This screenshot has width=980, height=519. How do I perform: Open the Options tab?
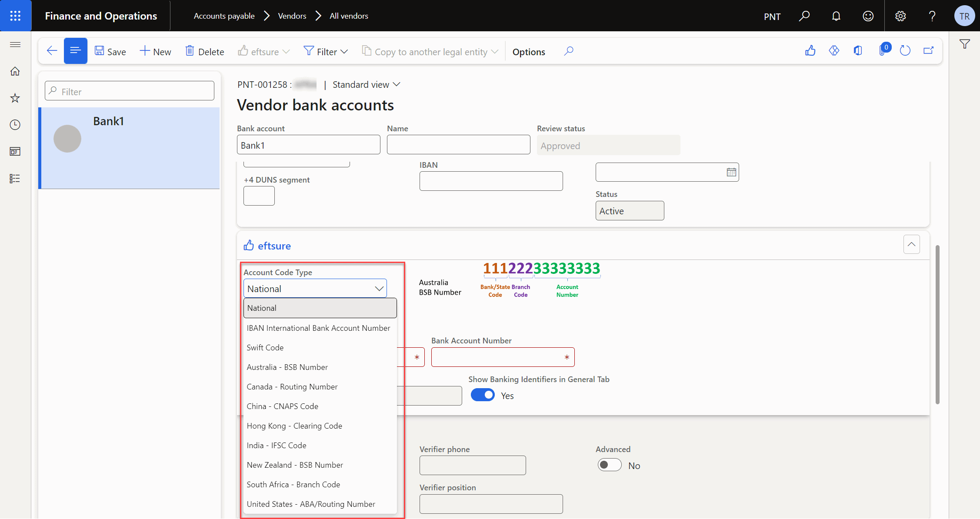click(529, 52)
